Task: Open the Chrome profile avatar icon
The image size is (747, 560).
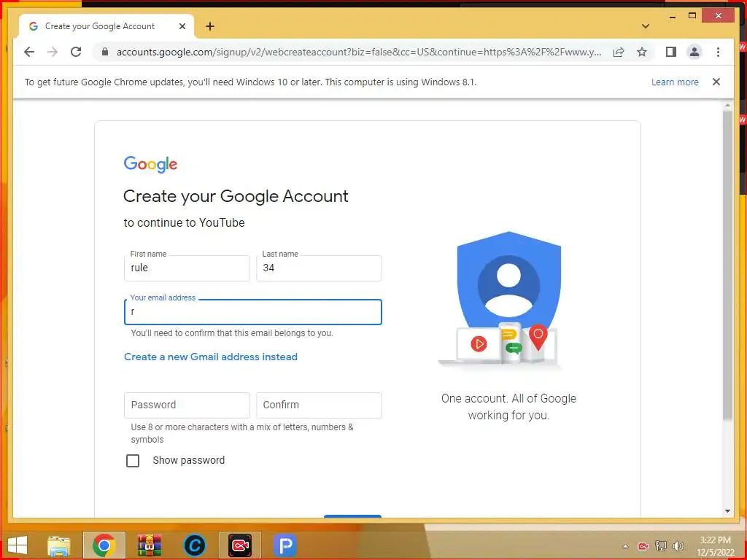Action: pos(694,52)
